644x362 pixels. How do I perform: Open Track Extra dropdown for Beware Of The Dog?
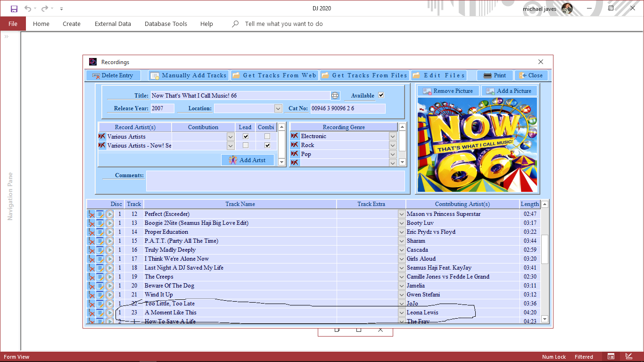(402, 286)
